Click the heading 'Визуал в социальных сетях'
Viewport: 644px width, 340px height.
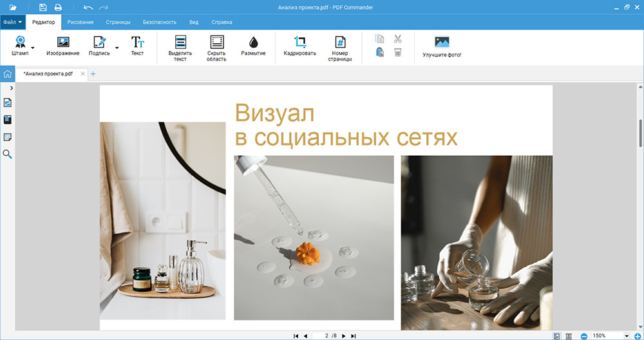coord(346,125)
